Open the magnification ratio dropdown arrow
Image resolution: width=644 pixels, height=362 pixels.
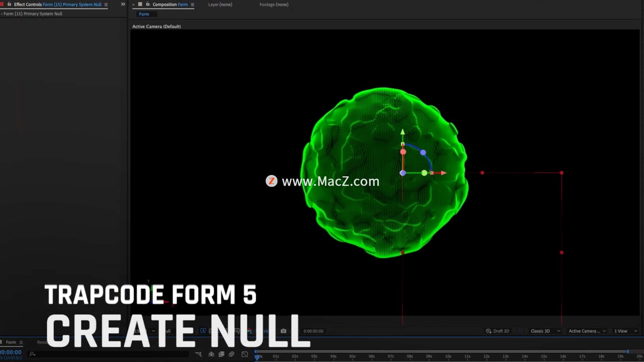point(153,331)
